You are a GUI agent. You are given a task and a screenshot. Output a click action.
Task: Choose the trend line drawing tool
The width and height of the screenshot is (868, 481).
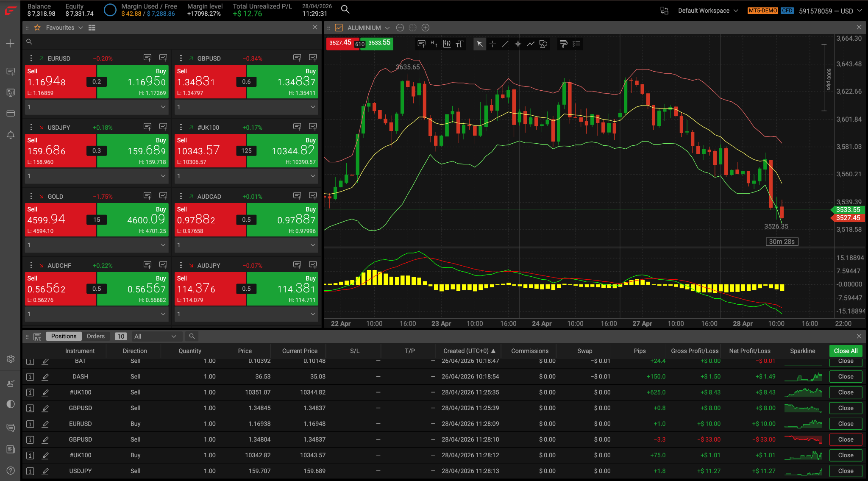pos(505,44)
